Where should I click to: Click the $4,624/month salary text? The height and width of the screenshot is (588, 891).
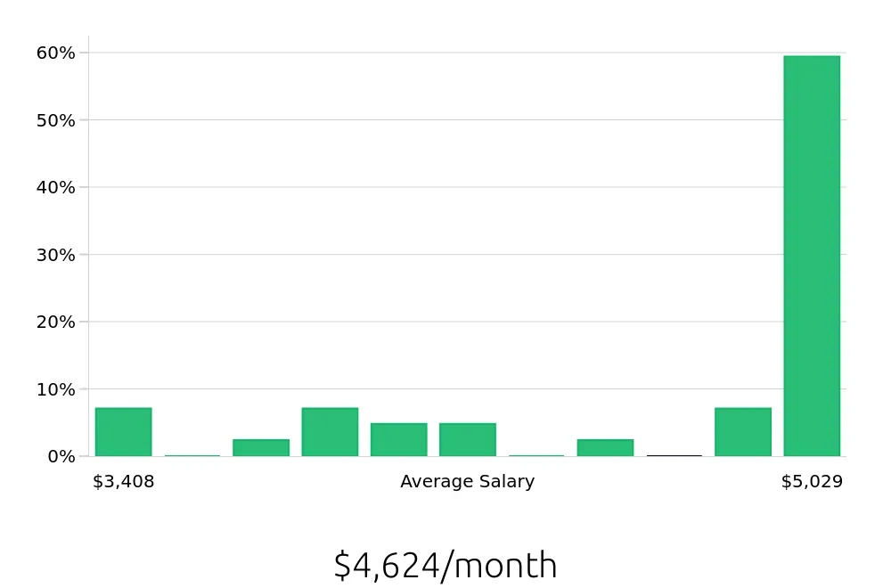[445, 565]
